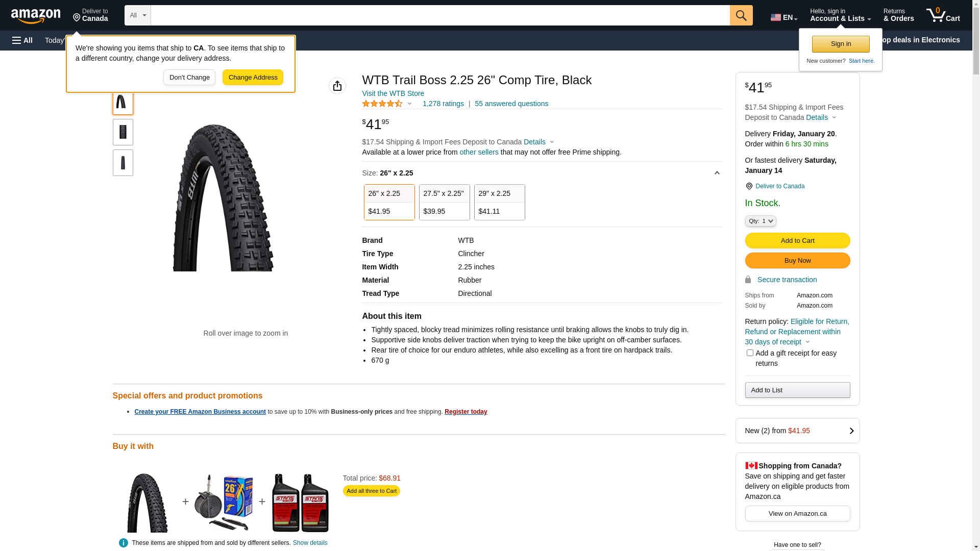The height and width of the screenshot is (551, 980).
Task: Open the Qty quantity dropdown
Action: pos(761,221)
